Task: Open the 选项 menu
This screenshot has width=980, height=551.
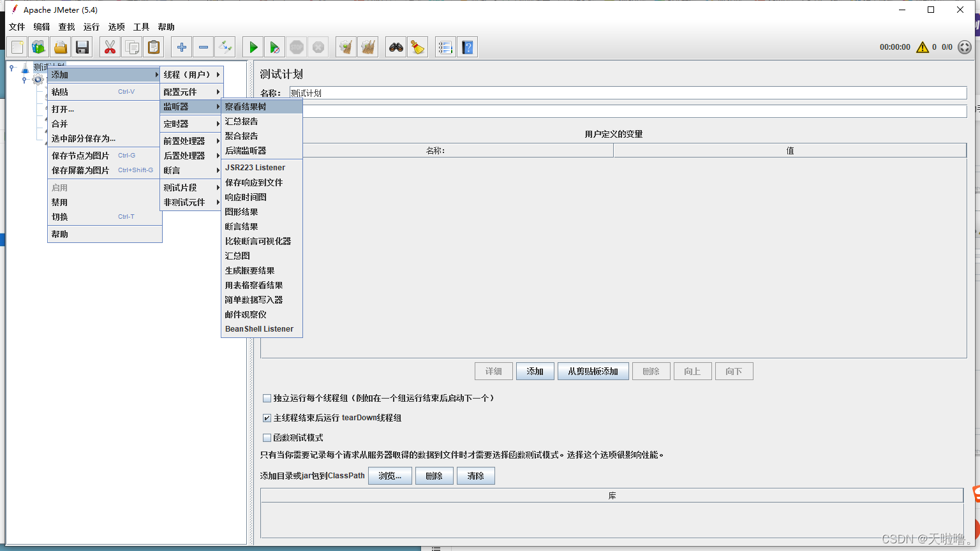Action: (116, 27)
